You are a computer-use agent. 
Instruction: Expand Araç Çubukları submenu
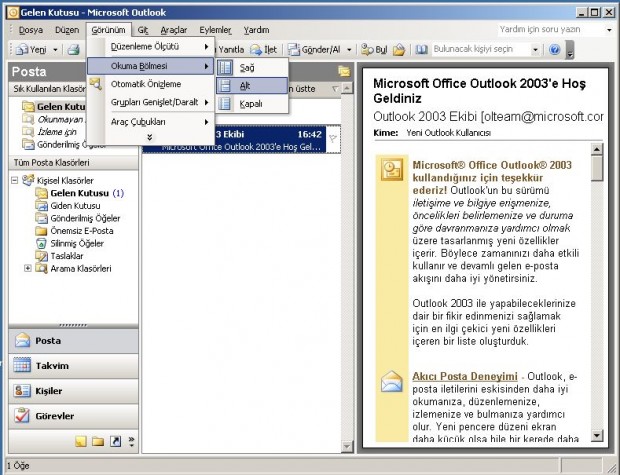(x=150, y=122)
